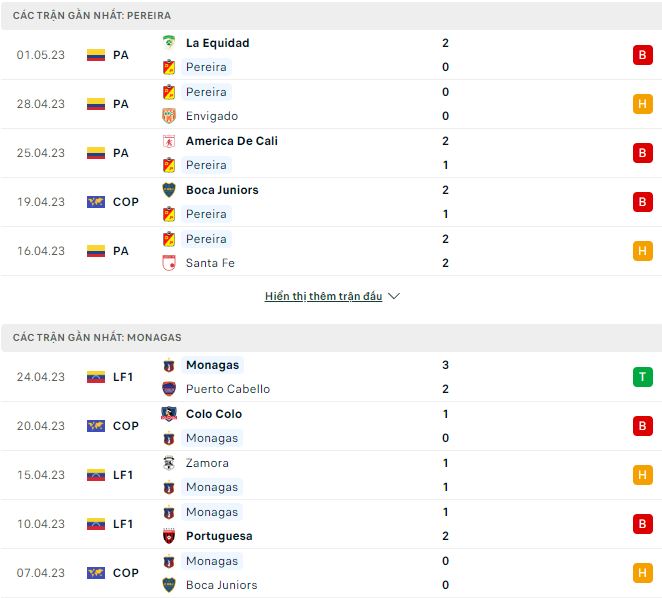Select the 'Các trận gần nhất: Monagas' header
The image size is (662, 598).
click(x=97, y=338)
